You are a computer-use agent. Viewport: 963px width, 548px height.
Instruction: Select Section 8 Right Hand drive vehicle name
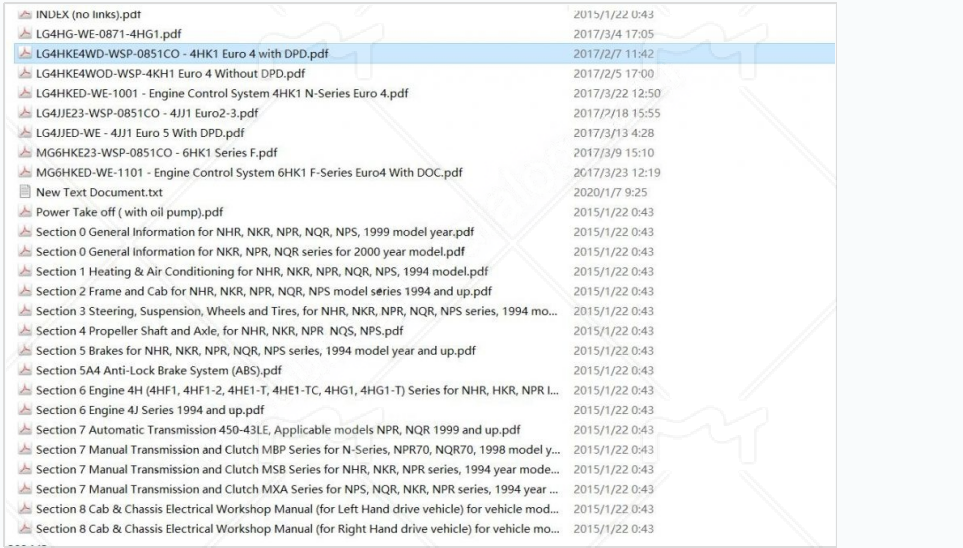(297, 529)
